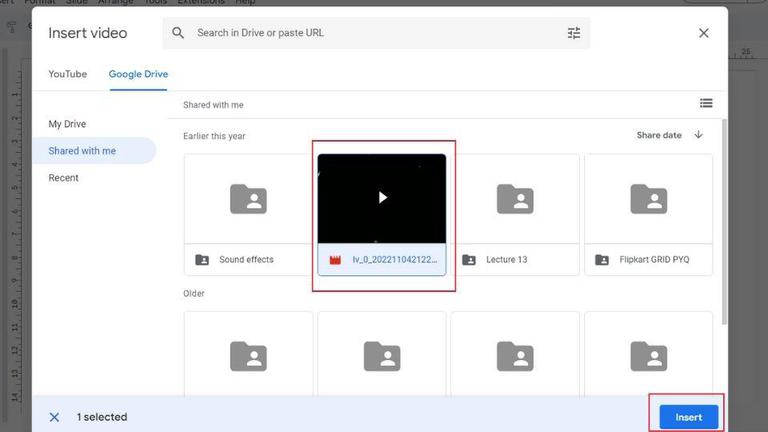768x432 pixels.
Task: Click the Sound effects folder name
Action: coord(246,260)
